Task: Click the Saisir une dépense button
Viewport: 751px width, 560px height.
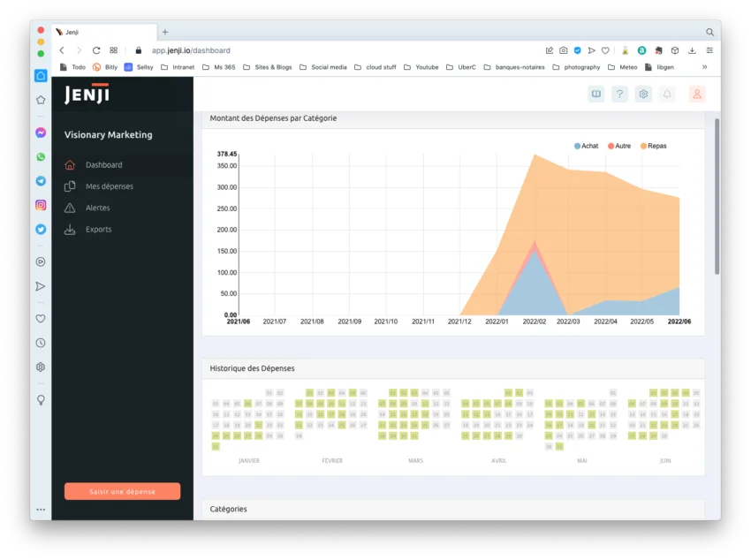Action: [x=122, y=491]
